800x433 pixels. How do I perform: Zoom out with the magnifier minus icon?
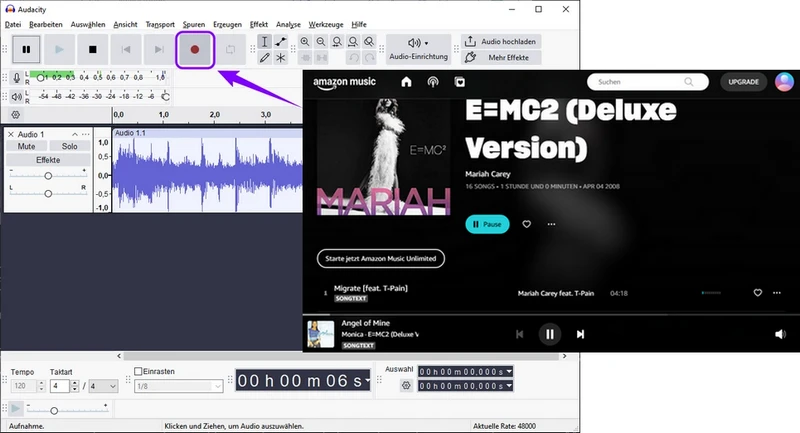pyautogui.click(x=320, y=42)
